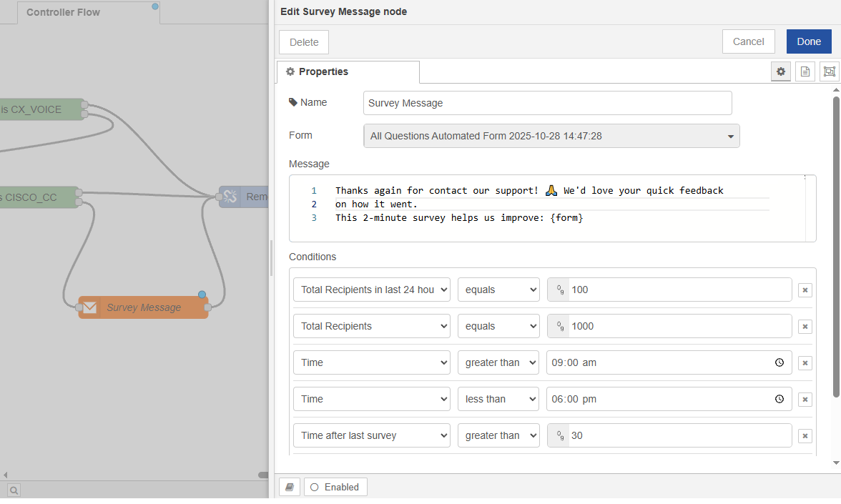The height and width of the screenshot is (504, 841).
Task: Remove the Total Recipients equals 1000 condition
Action: [805, 327]
